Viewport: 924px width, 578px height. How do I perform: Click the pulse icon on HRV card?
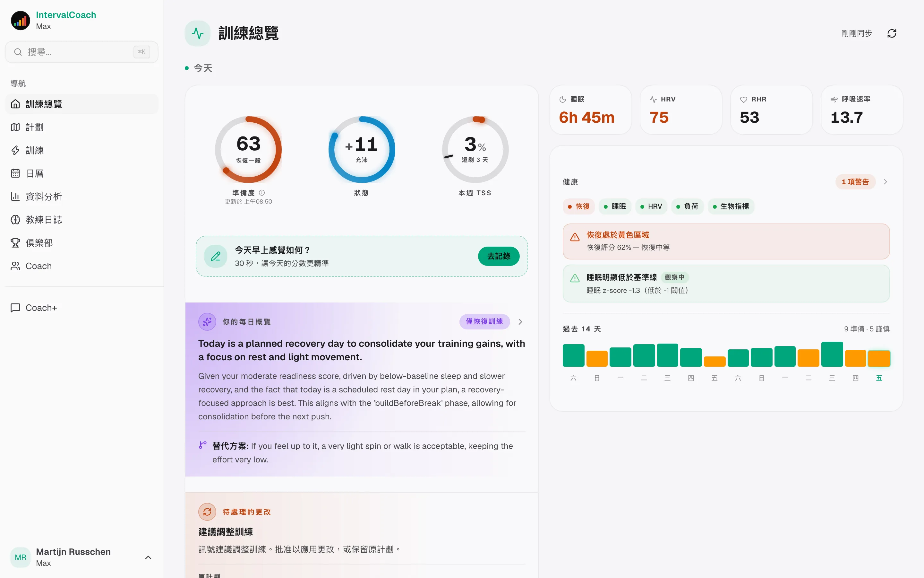pyautogui.click(x=653, y=100)
